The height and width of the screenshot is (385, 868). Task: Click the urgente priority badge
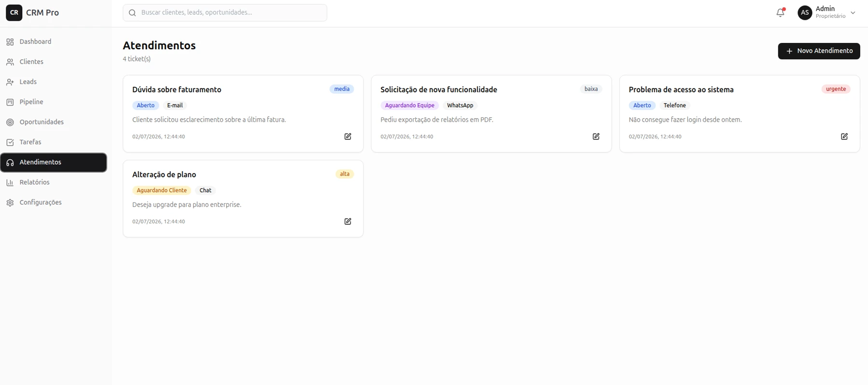836,89
